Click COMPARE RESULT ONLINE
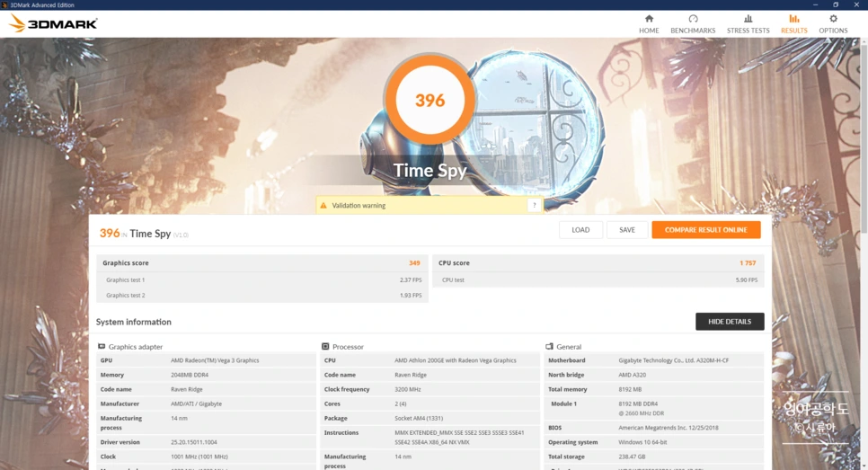The image size is (868, 470). (x=705, y=230)
